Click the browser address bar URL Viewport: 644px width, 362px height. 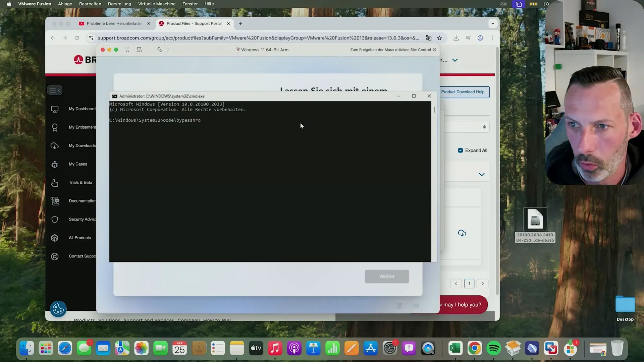[x=258, y=38]
